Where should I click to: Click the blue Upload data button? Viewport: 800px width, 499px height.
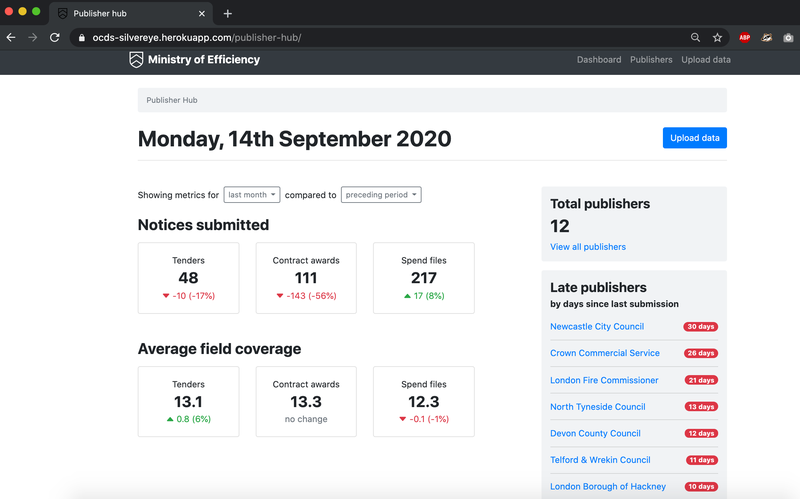coord(694,138)
